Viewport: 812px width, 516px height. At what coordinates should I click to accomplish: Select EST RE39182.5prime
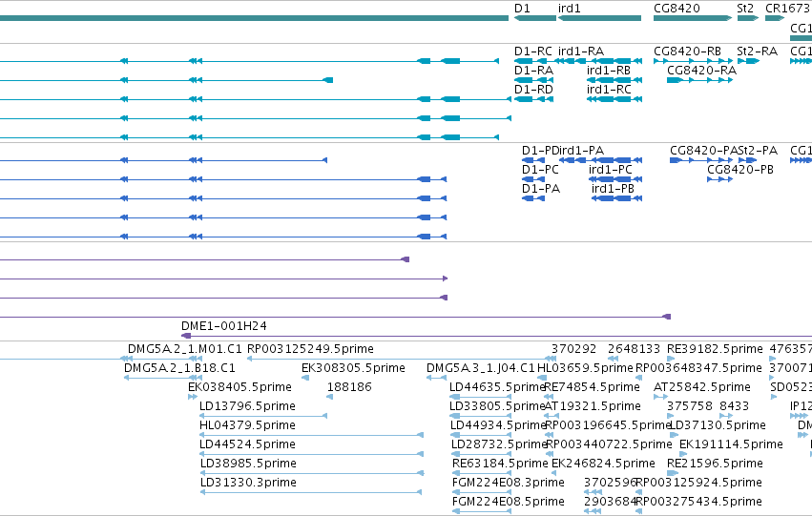click(x=671, y=359)
